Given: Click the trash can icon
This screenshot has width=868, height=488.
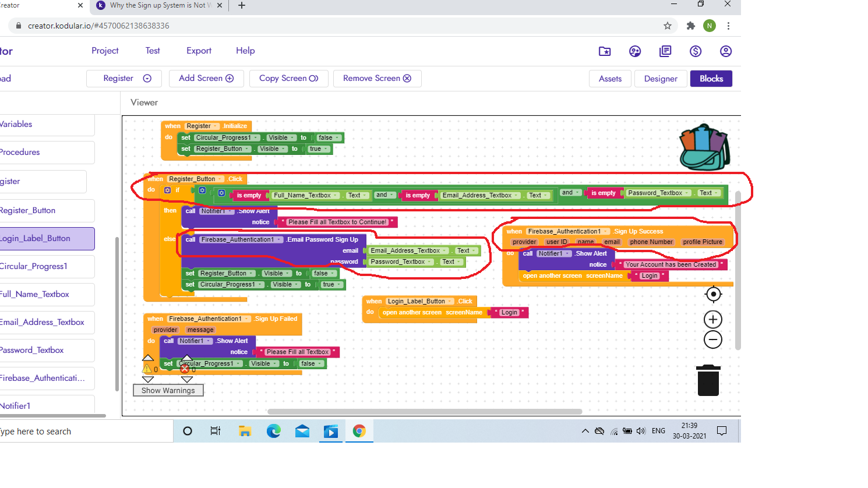Looking at the screenshot, I should [x=708, y=380].
